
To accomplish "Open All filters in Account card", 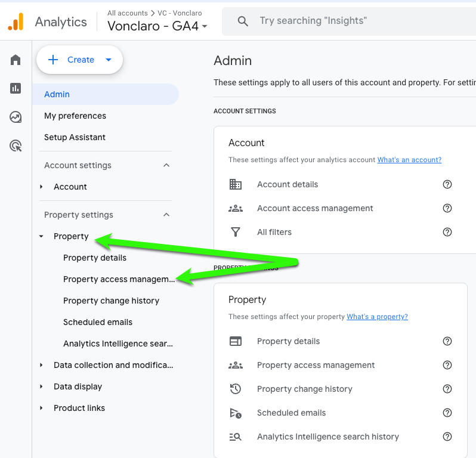I will tap(274, 233).
